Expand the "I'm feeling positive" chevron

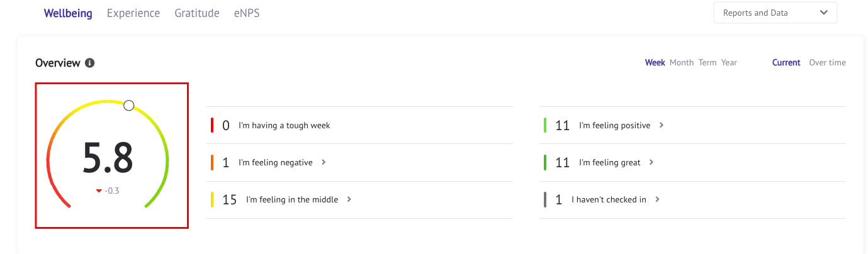661,125
